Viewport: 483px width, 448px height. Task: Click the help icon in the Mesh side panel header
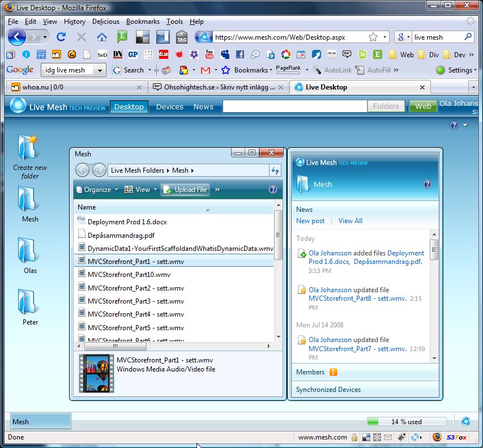428,184
